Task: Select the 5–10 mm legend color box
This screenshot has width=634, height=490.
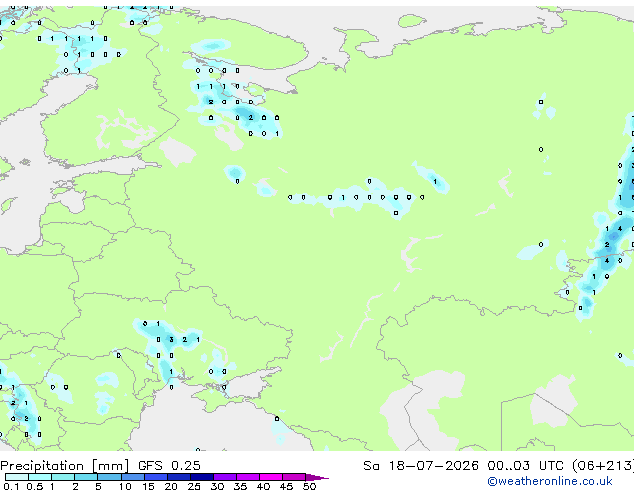Action: click(x=110, y=477)
